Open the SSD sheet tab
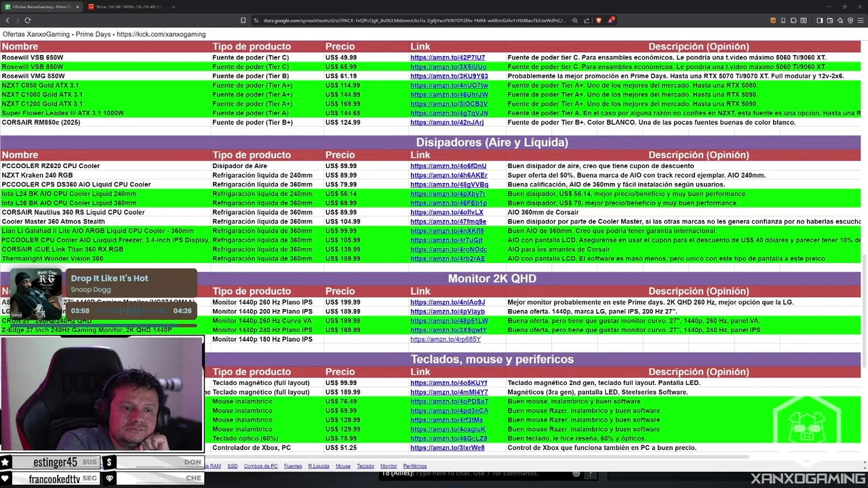Screen dimensions: 868x488 pos(233,466)
